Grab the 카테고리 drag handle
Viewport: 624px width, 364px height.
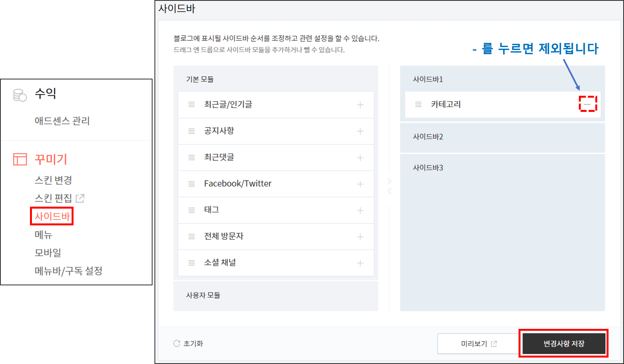(418, 104)
